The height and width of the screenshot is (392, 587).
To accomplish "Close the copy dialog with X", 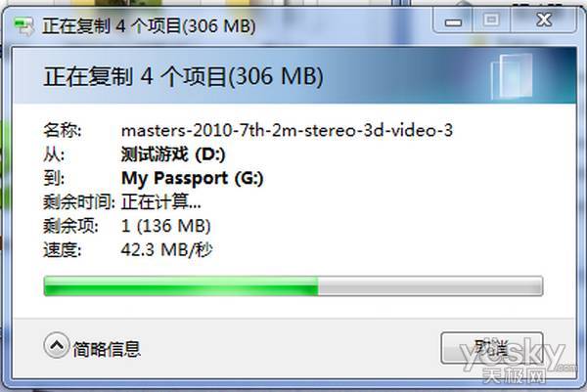I will pos(544,21).
